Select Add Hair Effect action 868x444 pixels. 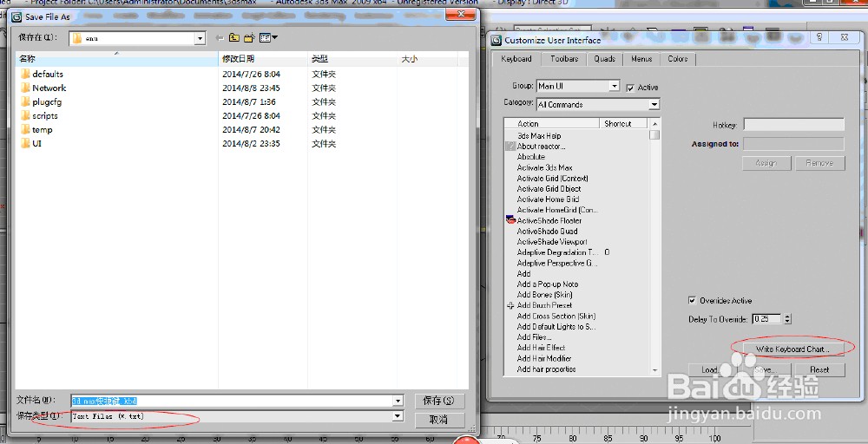pyautogui.click(x=541, y=348)
